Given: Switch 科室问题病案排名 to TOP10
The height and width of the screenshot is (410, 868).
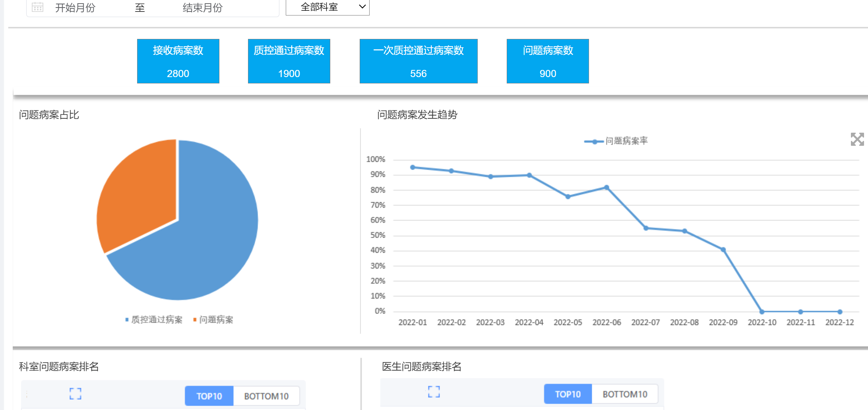Looking at the screenshot, I should [209, 396].
